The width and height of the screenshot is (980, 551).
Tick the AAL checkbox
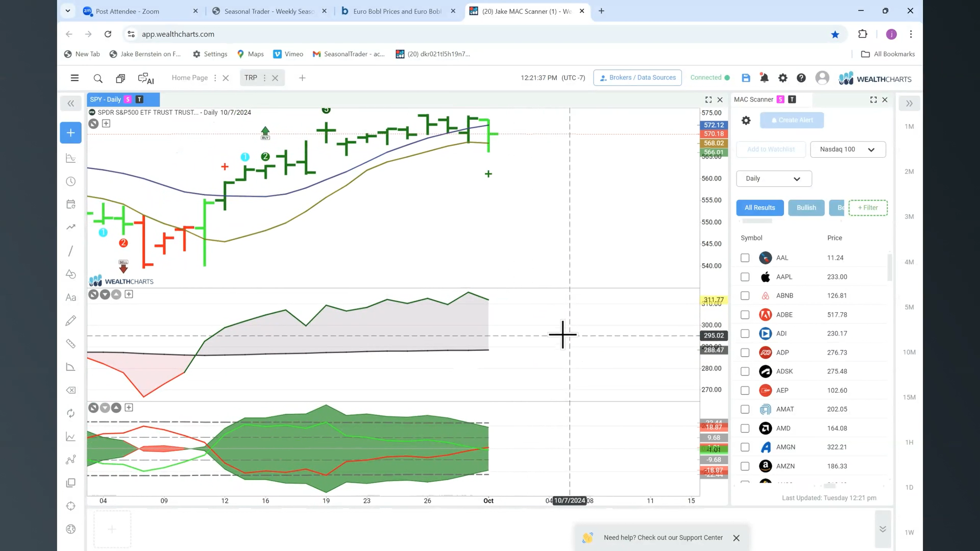pos(745,258)
